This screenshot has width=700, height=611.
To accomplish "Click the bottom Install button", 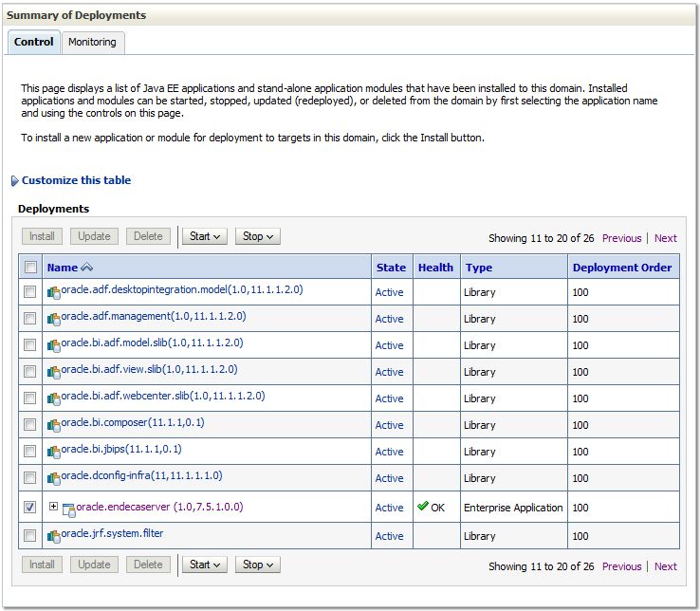I will click(x=42, y=565).
